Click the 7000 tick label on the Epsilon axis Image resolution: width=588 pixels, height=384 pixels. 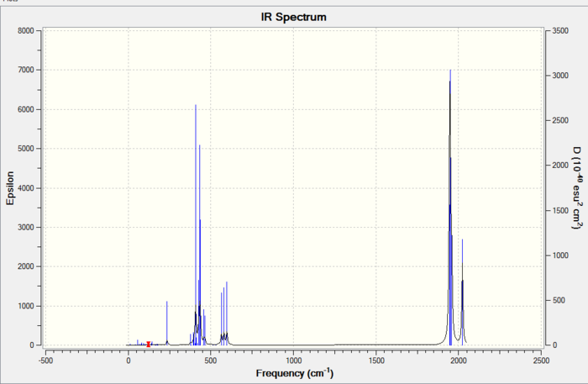[26, 70]
